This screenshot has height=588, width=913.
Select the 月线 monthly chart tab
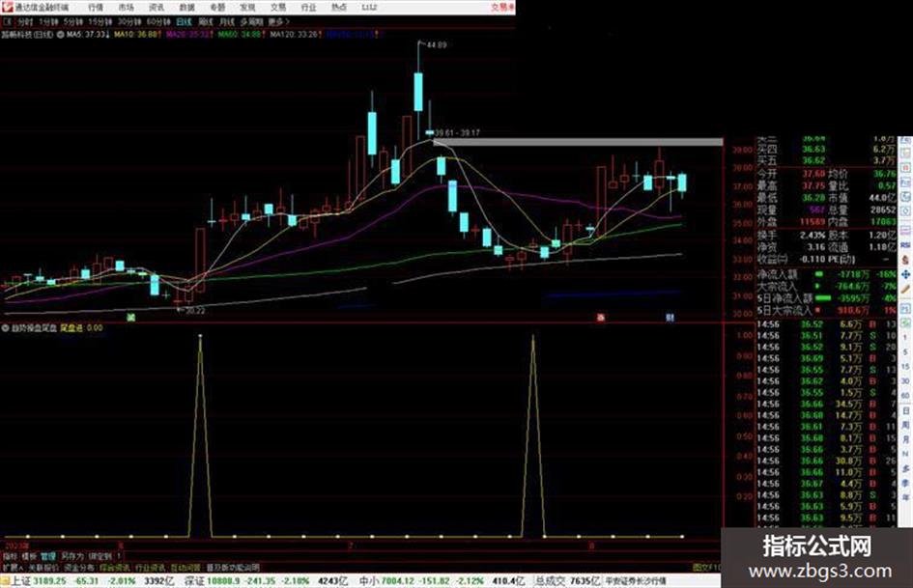click(x=226, y=21)
